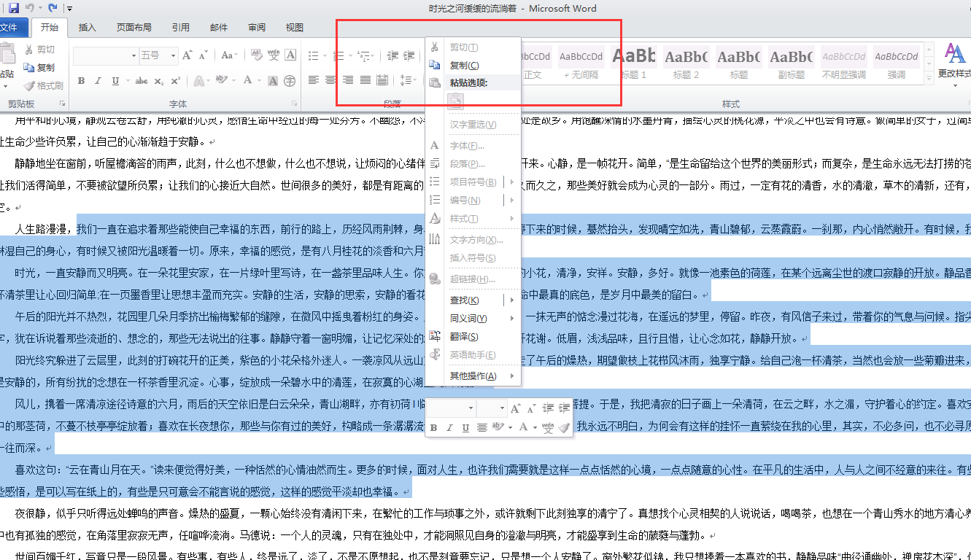Toggle Bold in the ribbon
The width and height of the screenshot is (971, 560).
(x=81, y=80)
